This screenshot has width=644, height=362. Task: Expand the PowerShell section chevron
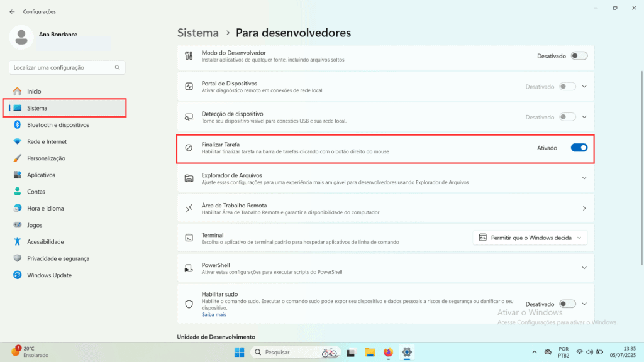(x=584, y=268)
